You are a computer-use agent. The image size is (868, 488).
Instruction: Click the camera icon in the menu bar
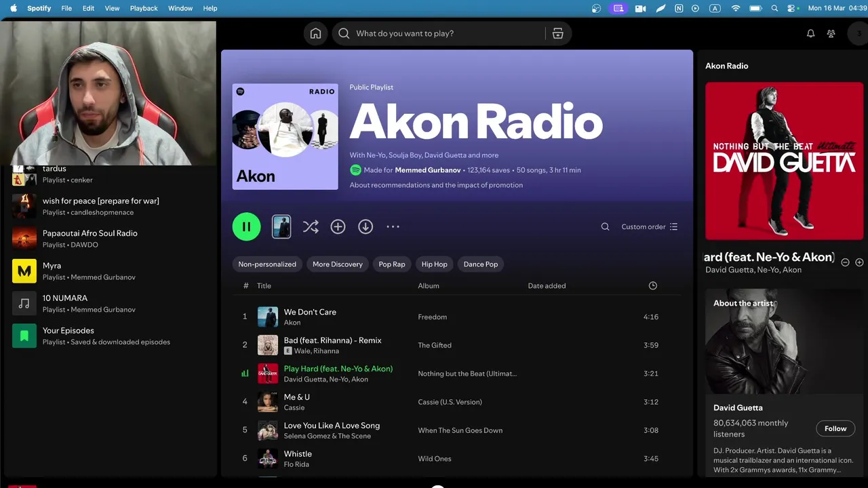click(x=640, y=8)
